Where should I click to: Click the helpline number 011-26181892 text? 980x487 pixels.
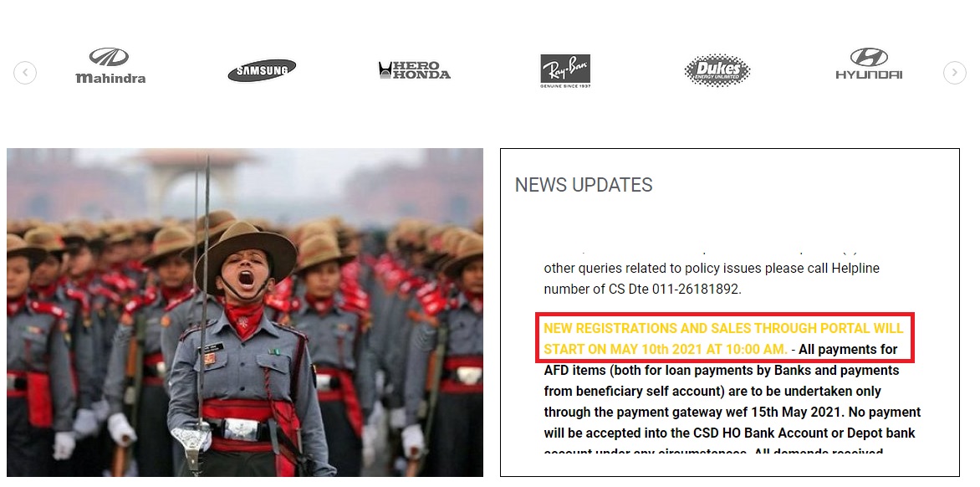point(696,290)
